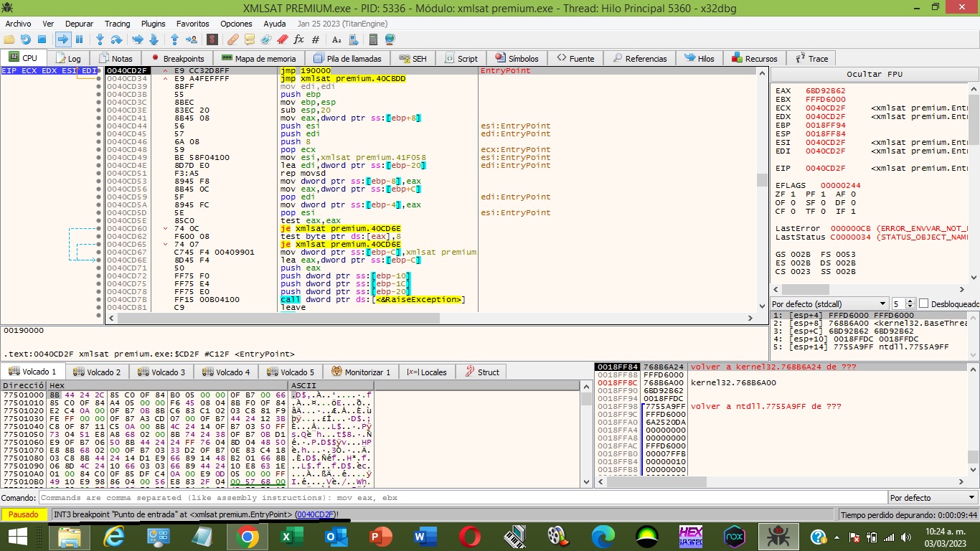The image size is (980, 551).
Task: Toggle breakpoint bullet at address 0040CD34
Action: (99, 78)
